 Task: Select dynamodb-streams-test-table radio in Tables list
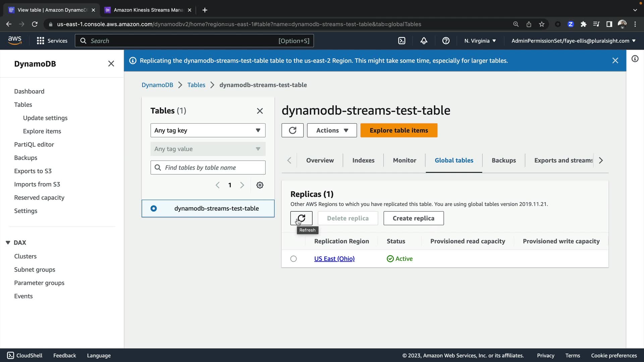154,208
